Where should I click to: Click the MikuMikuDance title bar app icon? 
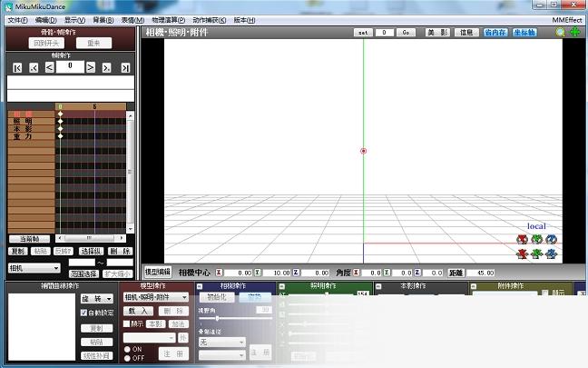(8, 6)
